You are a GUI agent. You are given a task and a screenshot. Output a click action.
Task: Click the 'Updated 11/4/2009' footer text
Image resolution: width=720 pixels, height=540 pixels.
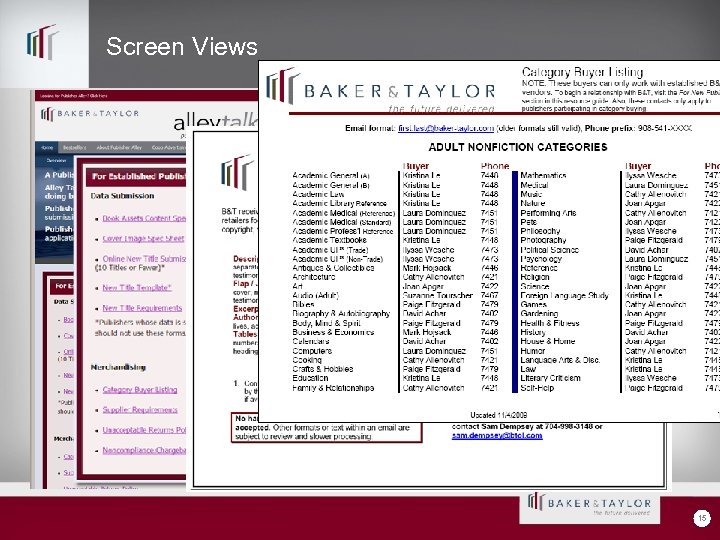coord(499,415)
